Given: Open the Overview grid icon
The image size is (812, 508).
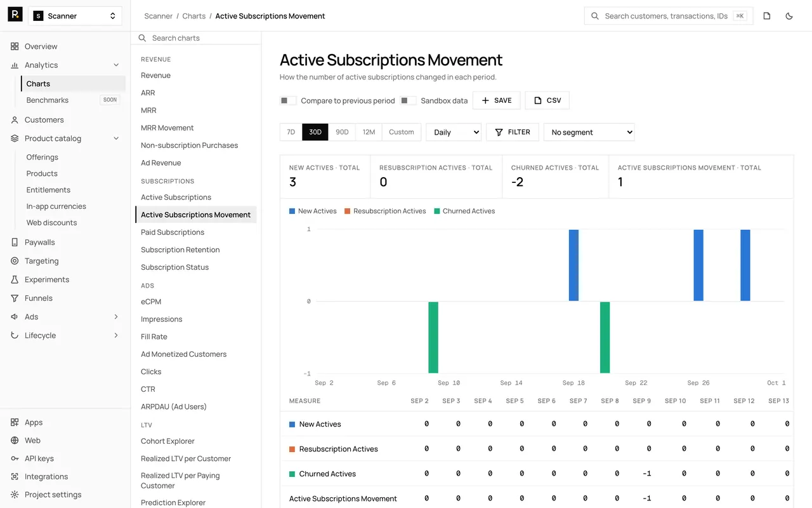Looking at the screenshot, I should click(x=15, y=46).
